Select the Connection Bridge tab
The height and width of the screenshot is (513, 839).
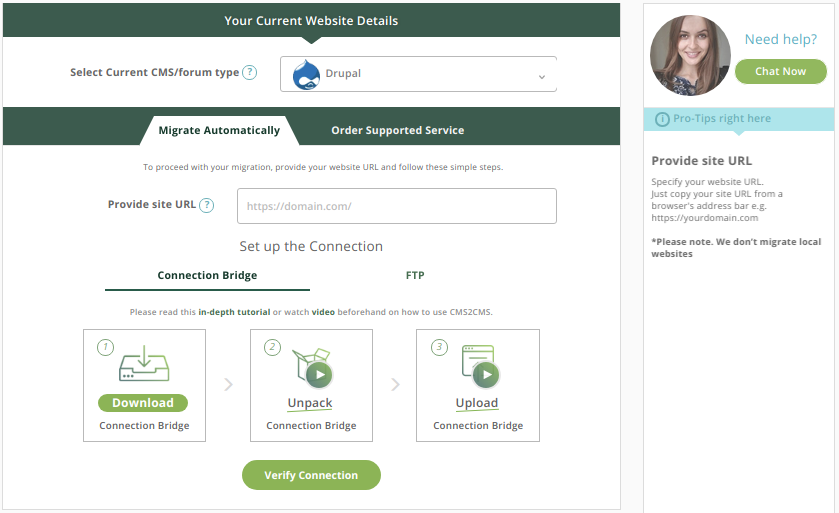[x=207, y=275]
